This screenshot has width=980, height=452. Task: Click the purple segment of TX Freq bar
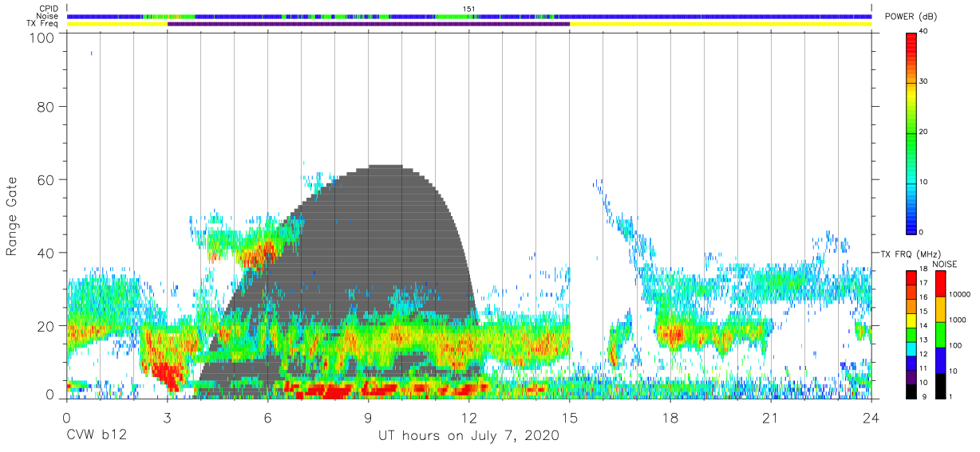pyautogui.click(x=369, y=24)
